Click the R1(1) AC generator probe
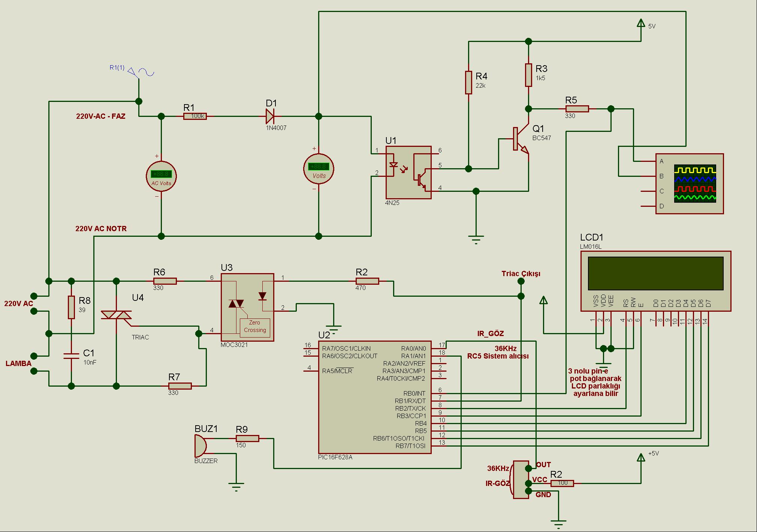 pyautogui.click(x=141, y=71)
